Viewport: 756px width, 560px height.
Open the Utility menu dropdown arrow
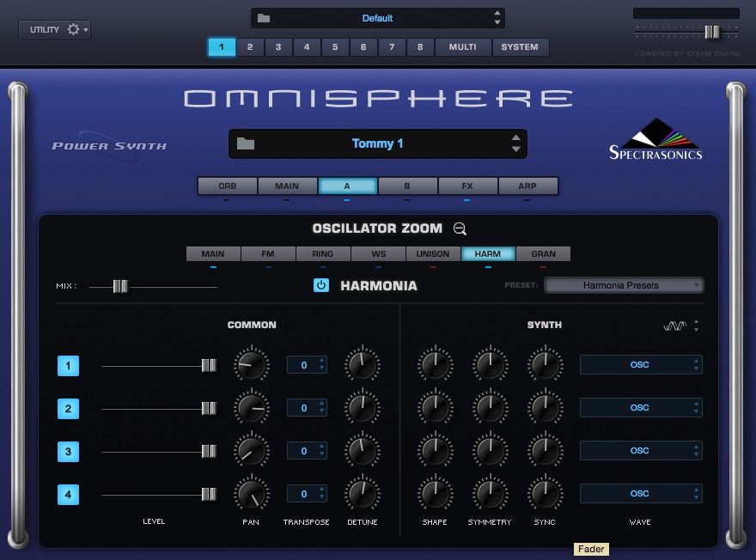pos(86,30)
